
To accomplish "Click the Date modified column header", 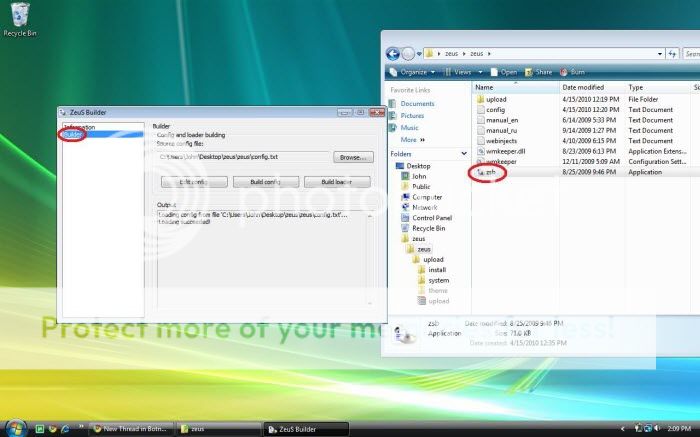I will (582, 88).
